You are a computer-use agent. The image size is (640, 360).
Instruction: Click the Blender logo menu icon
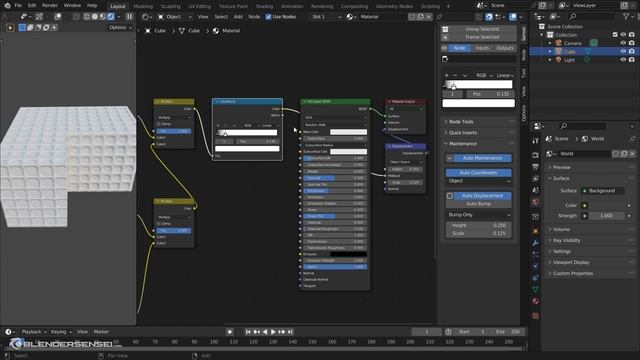click(7, 6)
